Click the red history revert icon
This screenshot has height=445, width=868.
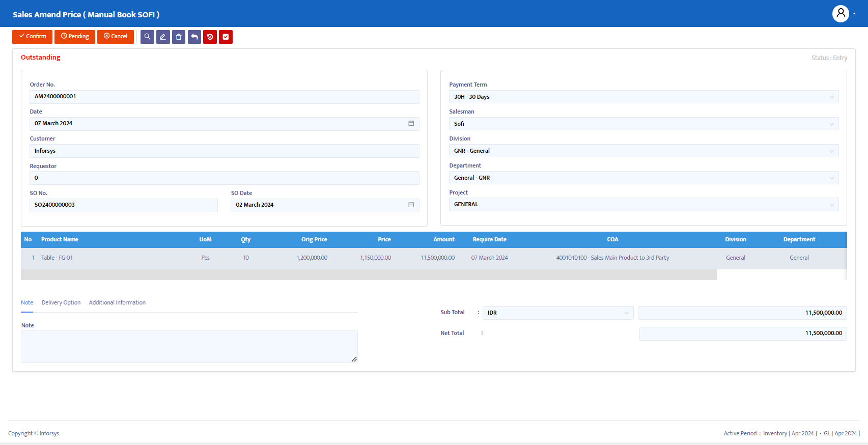click(x=210, y=37)
